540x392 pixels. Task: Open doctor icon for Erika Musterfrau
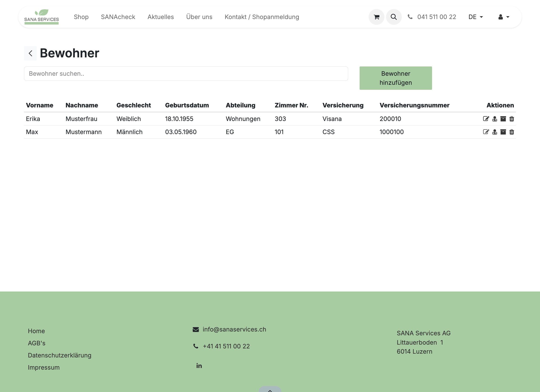pos(495,119)
